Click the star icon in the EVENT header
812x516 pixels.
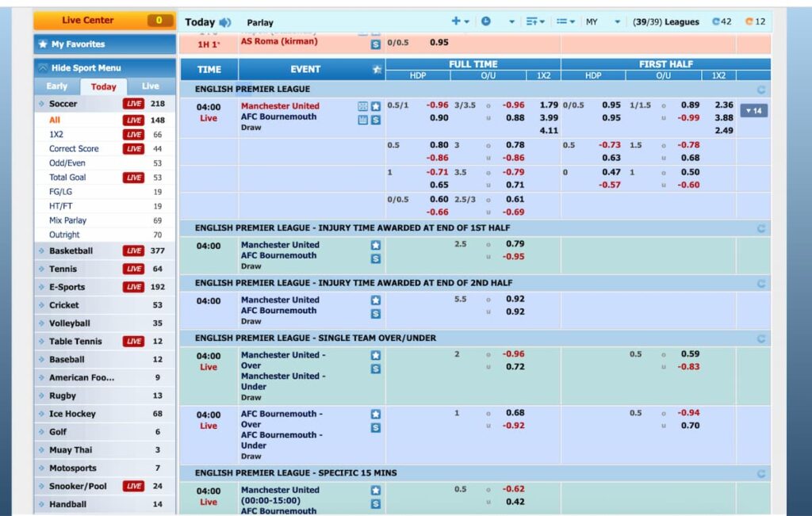tap(377, 70)
